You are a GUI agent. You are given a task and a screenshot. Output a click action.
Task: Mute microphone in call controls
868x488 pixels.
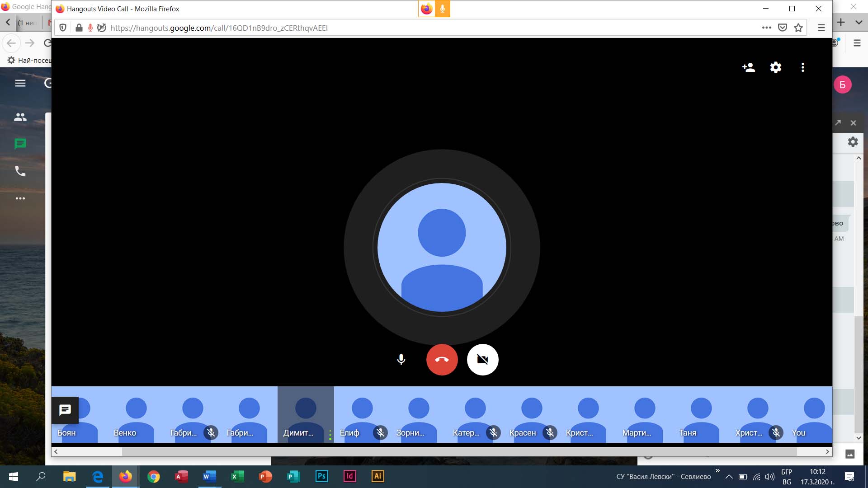(401, 360)
